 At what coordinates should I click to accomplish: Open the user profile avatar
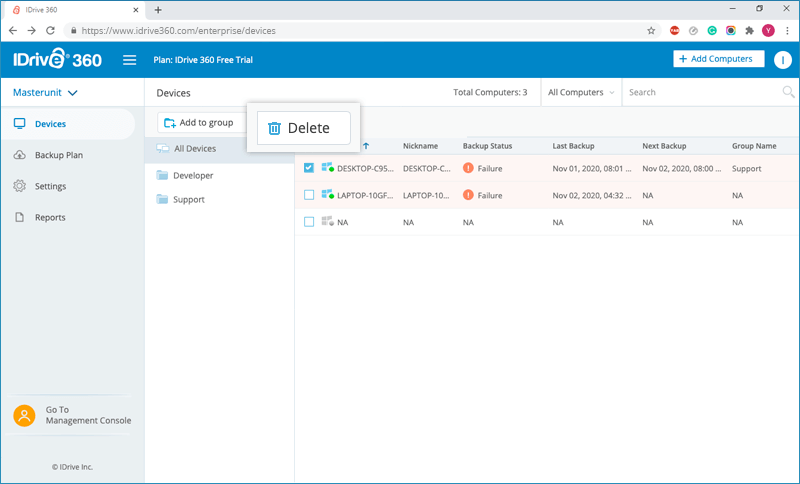(782, 60)
